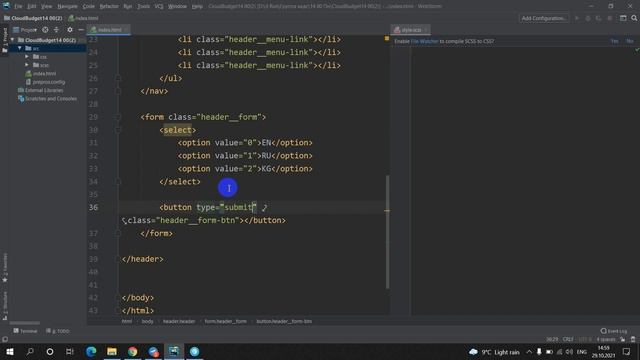Viewport: 640px width, 360px height.
Task: Open the Tools menu
Action: tap(143, 6)
